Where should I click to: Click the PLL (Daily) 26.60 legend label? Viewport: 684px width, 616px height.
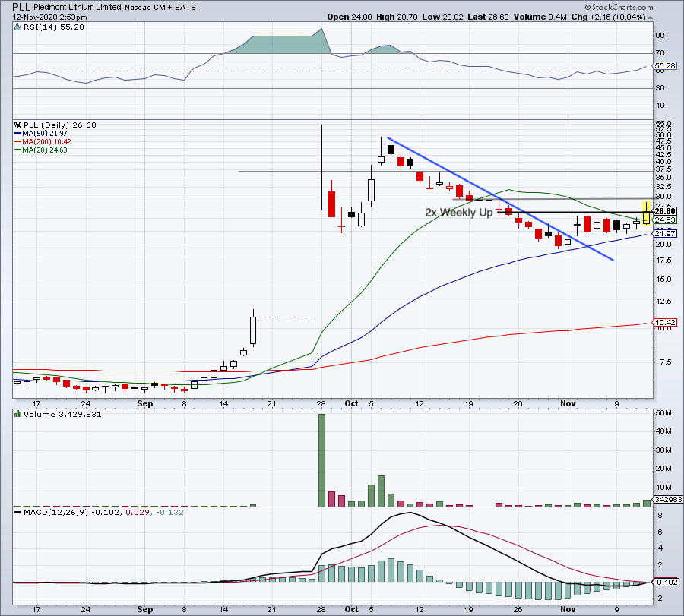[x=60, y=125]
